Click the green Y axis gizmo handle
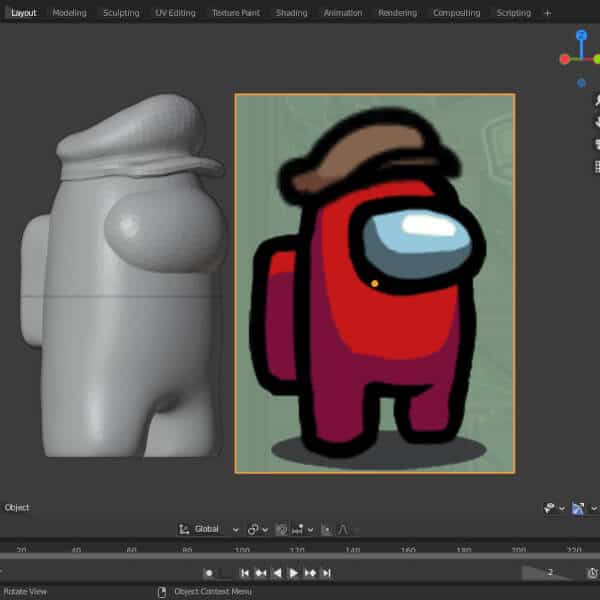 click(597, 59)
